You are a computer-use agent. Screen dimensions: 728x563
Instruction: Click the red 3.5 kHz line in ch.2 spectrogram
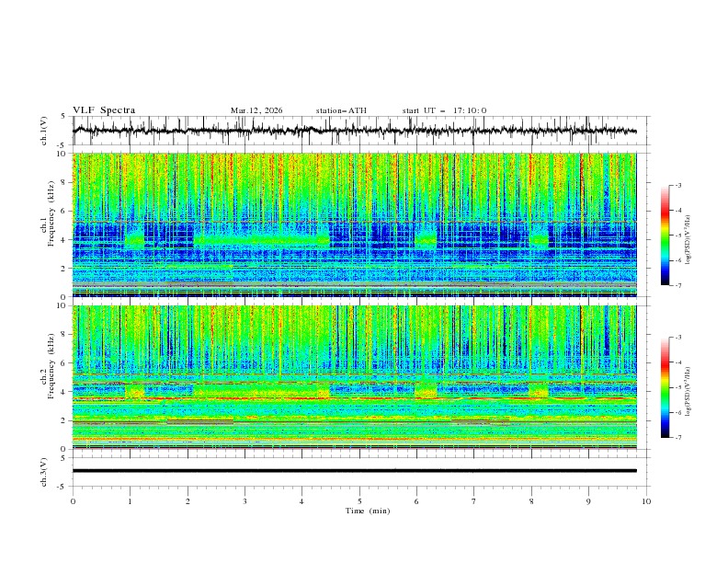[x=354, y=398]
